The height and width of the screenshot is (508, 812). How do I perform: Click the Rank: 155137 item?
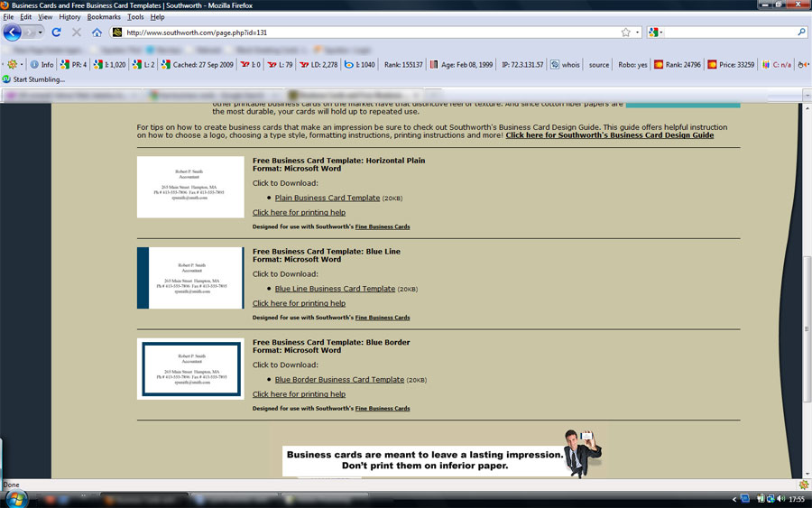point(403,65)
